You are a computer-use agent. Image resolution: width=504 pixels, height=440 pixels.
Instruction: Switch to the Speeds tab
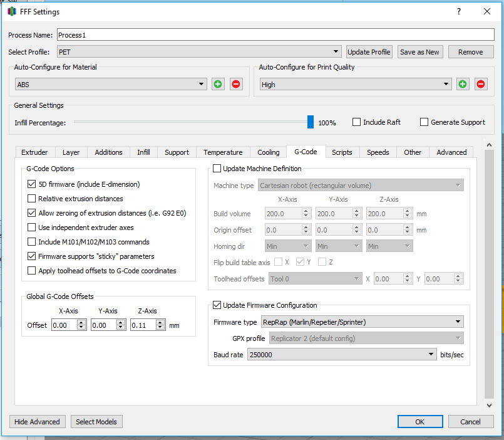point(378,152)
